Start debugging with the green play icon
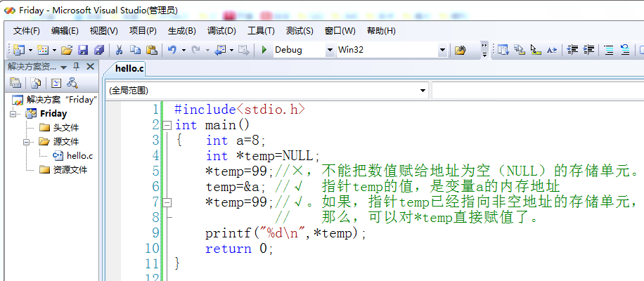Screen dimensions: 644x281 tap(264, 50)
